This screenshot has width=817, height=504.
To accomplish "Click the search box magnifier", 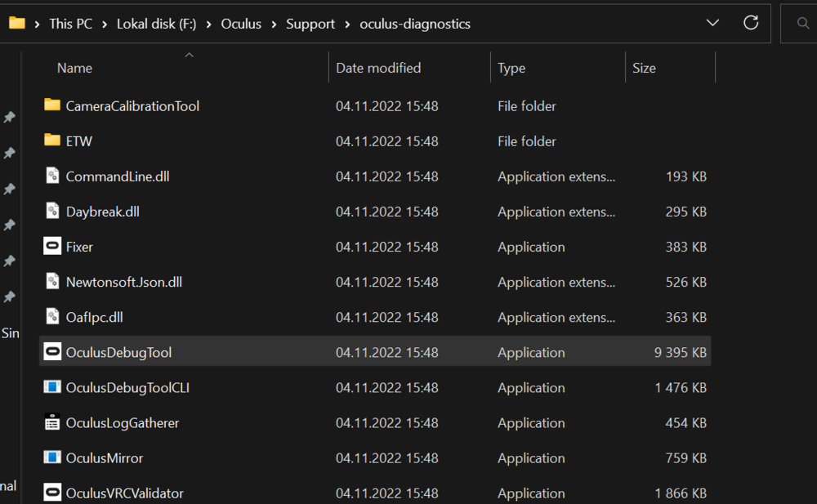I will coord(803,24).
